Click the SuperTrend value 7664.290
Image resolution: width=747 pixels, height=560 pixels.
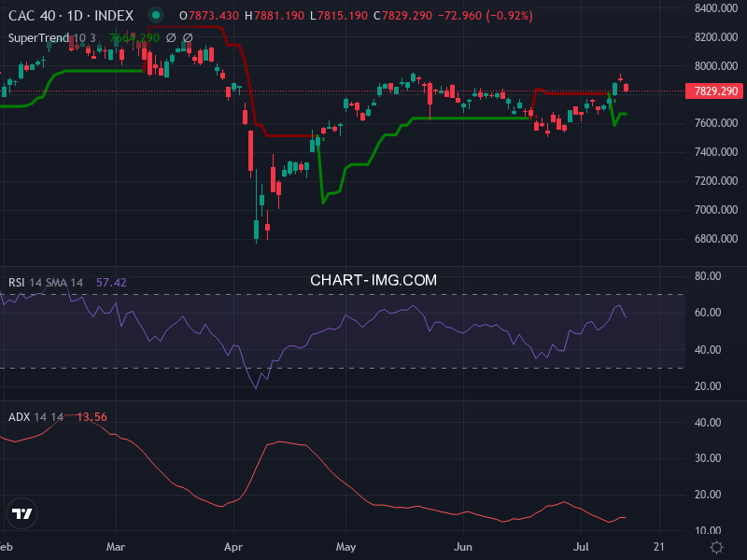pyautogui.click(x=134, y=37)
